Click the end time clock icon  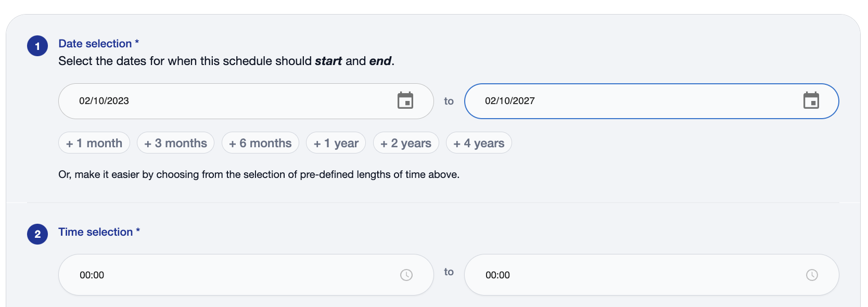(812, 275)
